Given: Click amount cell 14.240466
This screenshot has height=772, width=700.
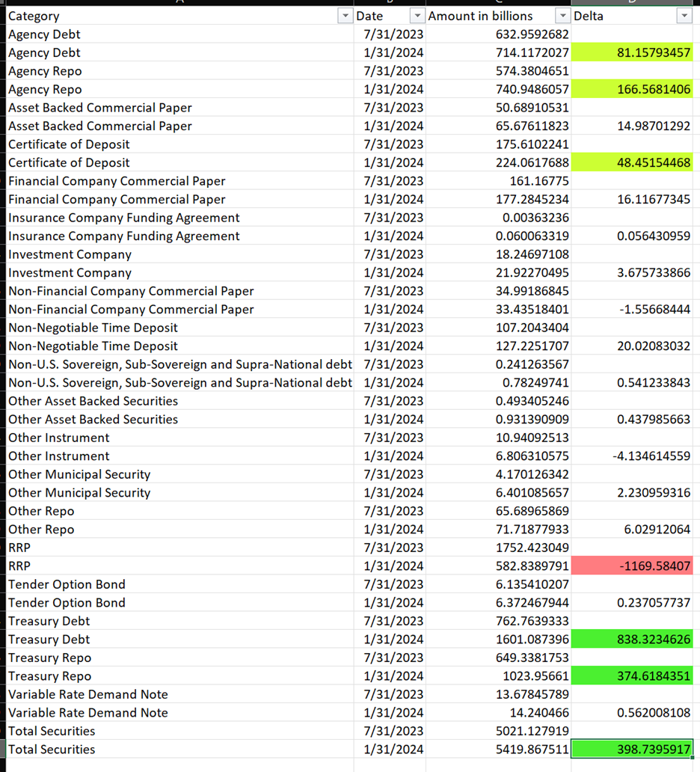Looking at the screenshot, I should pyautogui.click(x=498, y=712).
